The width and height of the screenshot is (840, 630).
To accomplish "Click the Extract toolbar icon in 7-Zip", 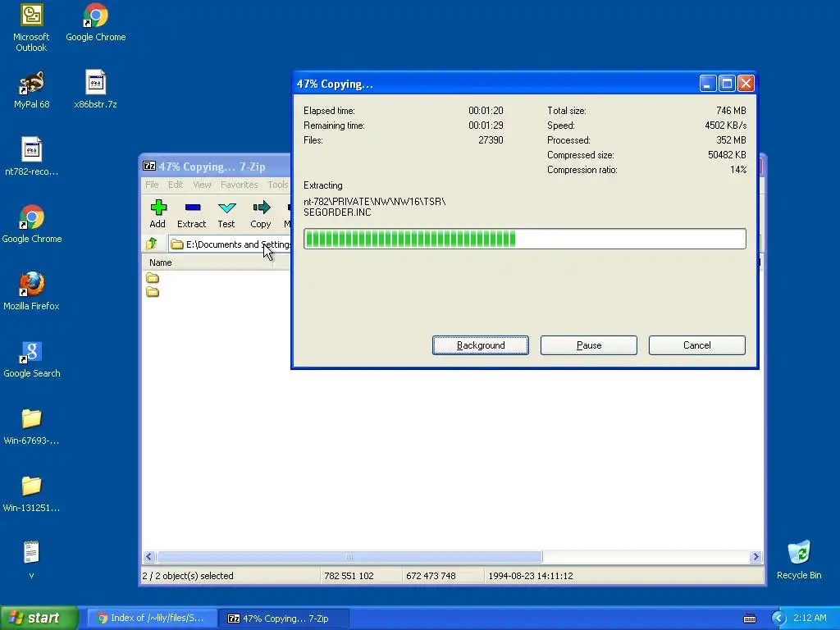I will click(x=192, y=214).
